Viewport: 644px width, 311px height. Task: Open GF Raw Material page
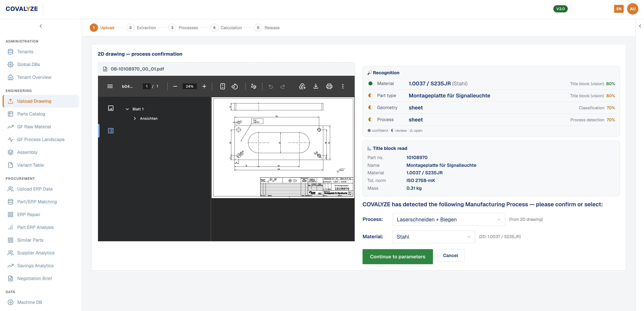41,127
